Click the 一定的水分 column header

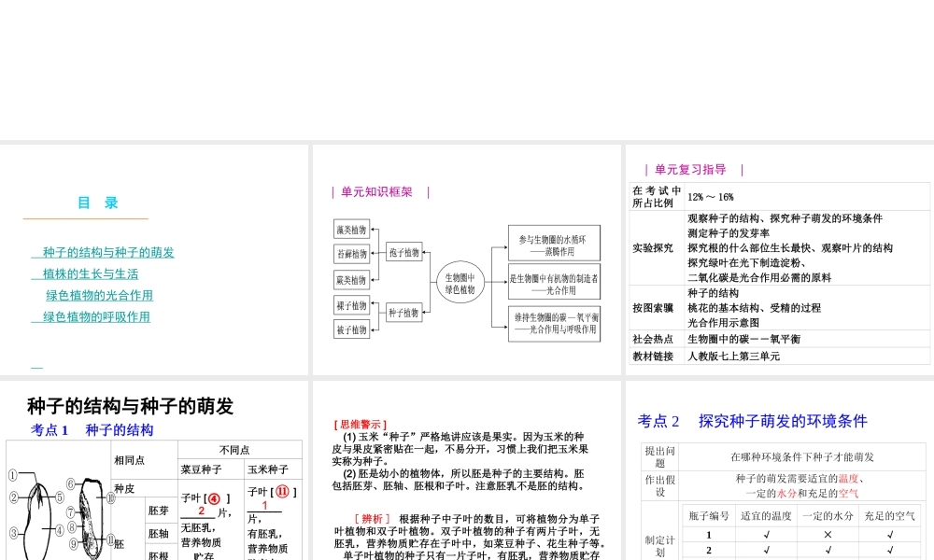[828, 516]
